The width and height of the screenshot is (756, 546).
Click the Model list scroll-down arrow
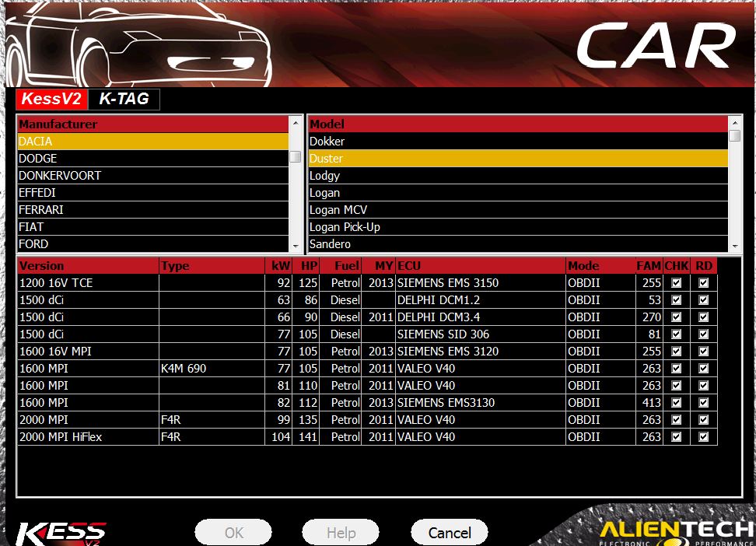[735, 246]
